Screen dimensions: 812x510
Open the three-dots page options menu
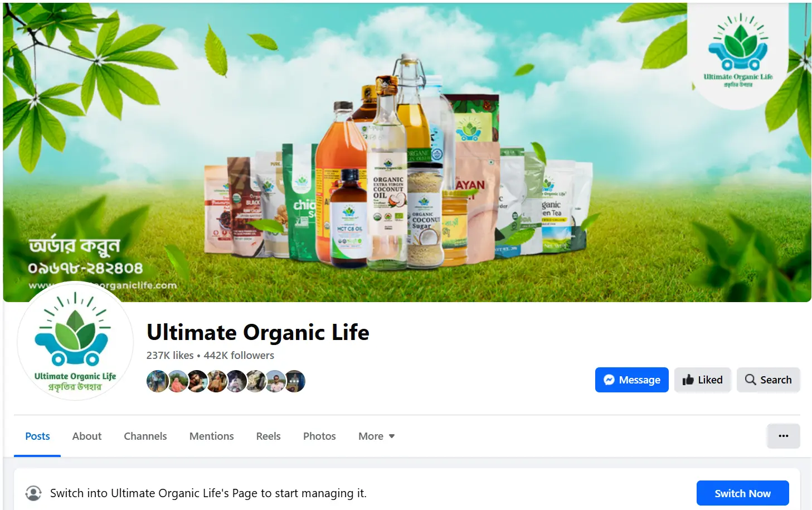(x=784, y=436)
